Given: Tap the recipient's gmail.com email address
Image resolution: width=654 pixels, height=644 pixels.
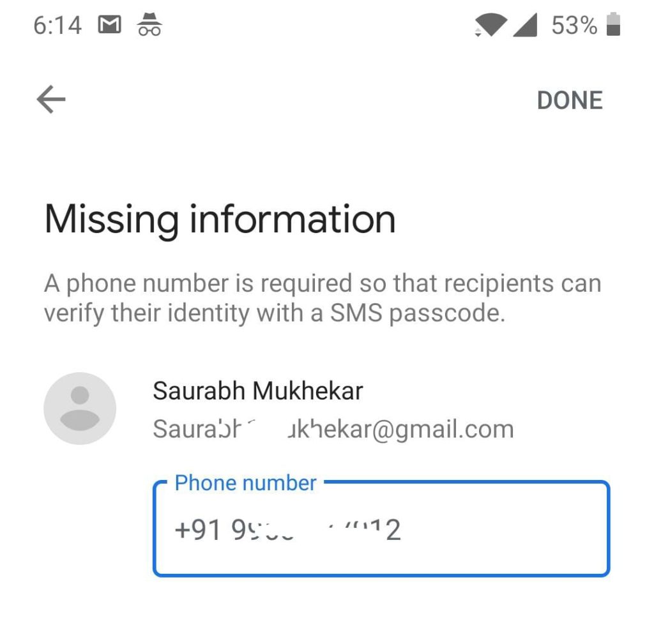Looking at the screenshot, I should tap(333, 429).
